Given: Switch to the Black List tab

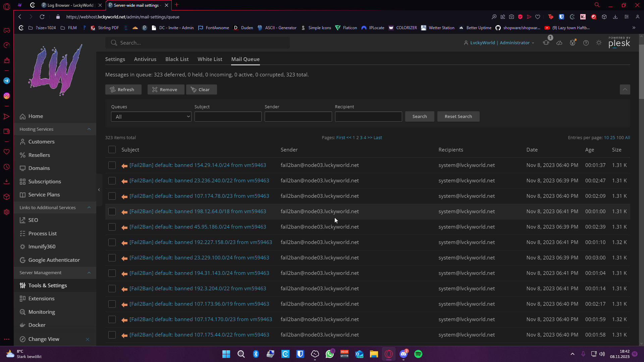Looking at the screenshot, I should pos(177,59).
